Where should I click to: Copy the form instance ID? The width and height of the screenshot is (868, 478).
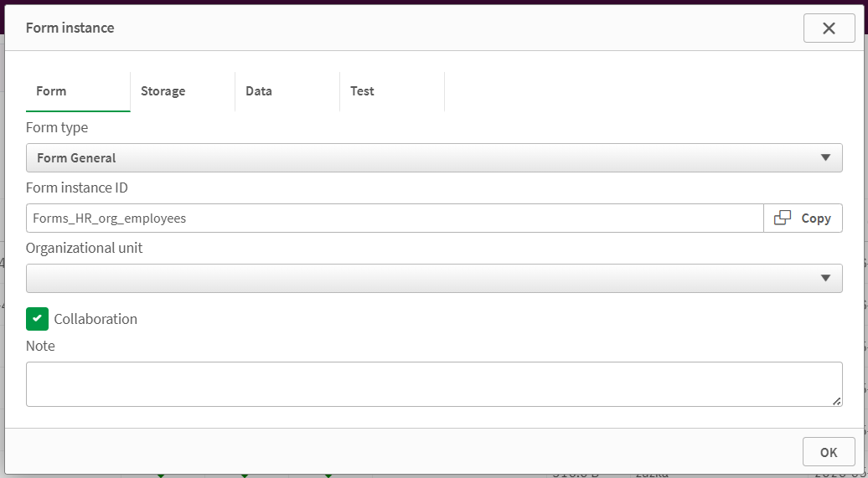[x=803, y=218]
